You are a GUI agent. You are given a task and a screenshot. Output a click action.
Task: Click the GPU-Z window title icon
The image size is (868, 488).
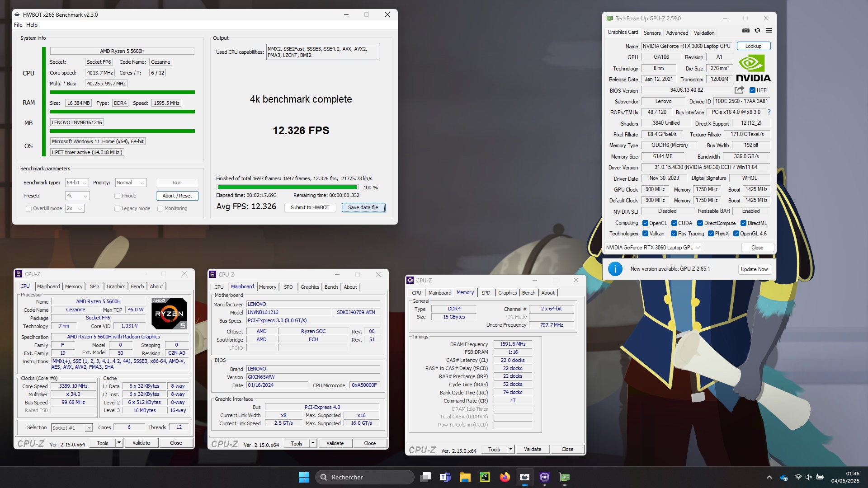(x=610, y=19)
